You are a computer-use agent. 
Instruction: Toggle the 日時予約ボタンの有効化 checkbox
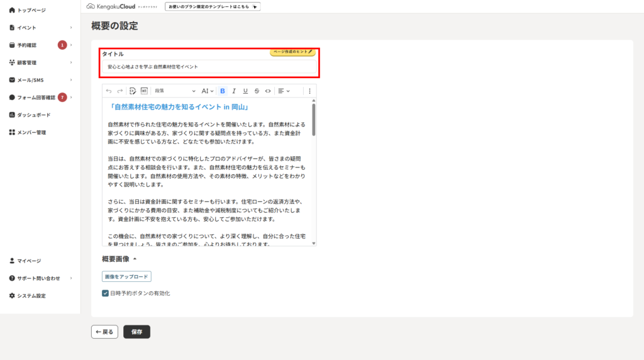click(106, 293)
